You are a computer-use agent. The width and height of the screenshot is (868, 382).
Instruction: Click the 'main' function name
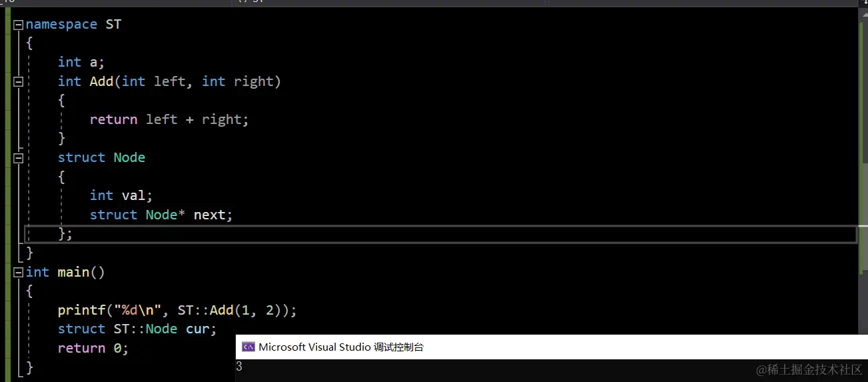pos(73,272)
